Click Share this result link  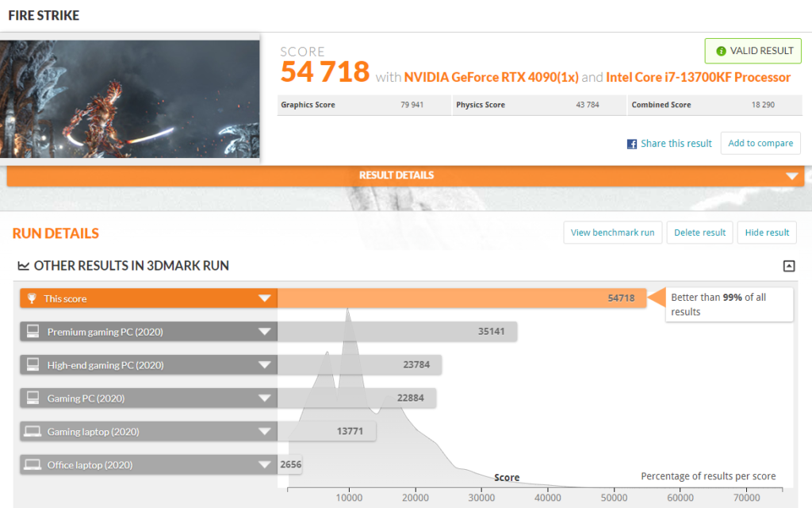(x=676, y=144)
